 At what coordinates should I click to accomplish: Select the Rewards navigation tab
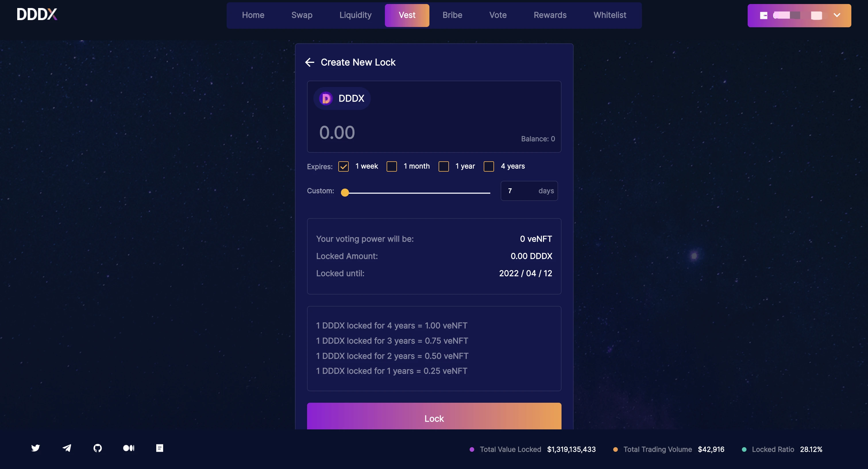(550, 15)
